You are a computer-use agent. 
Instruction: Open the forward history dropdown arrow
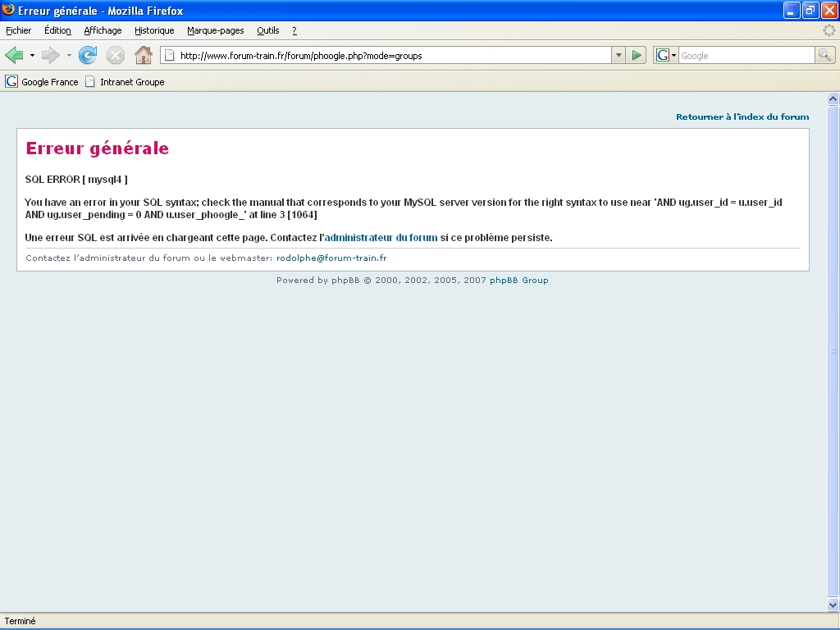[69, 55]
